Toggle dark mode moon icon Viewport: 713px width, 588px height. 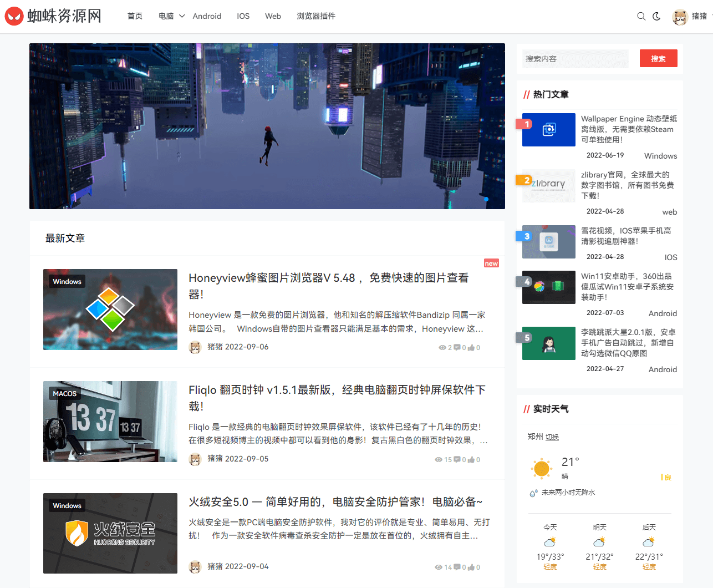657,16
